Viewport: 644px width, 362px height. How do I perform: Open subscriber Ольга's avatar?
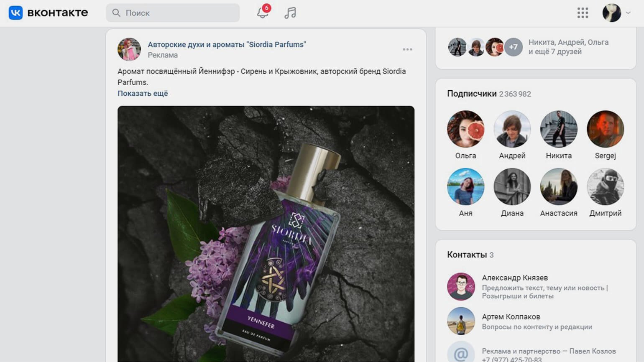tap(465, 129)
